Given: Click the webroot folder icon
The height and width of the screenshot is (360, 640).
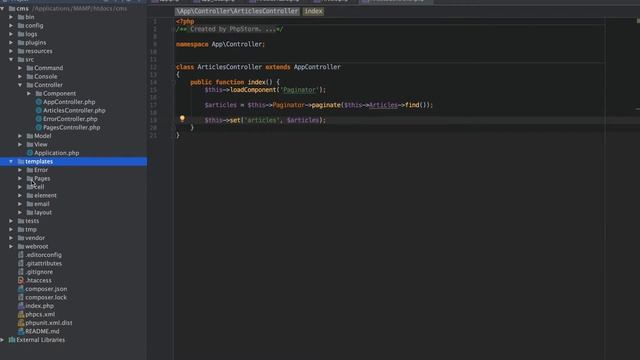Looking at the screenshot, I should point(21,247).
